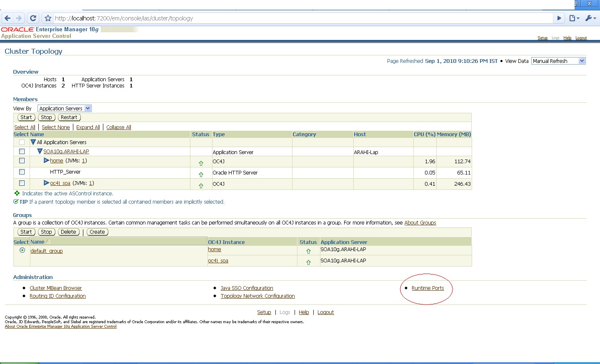This screenshot has width=600, height=364.
Task: Click the up status arrow in the home row of Members
Action: click(201, 163)
